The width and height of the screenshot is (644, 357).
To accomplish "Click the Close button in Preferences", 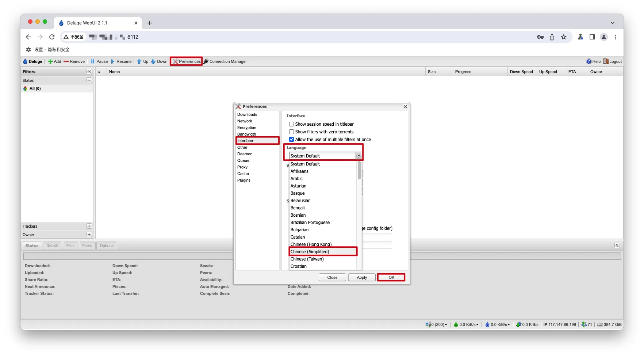I will [332, 277].
